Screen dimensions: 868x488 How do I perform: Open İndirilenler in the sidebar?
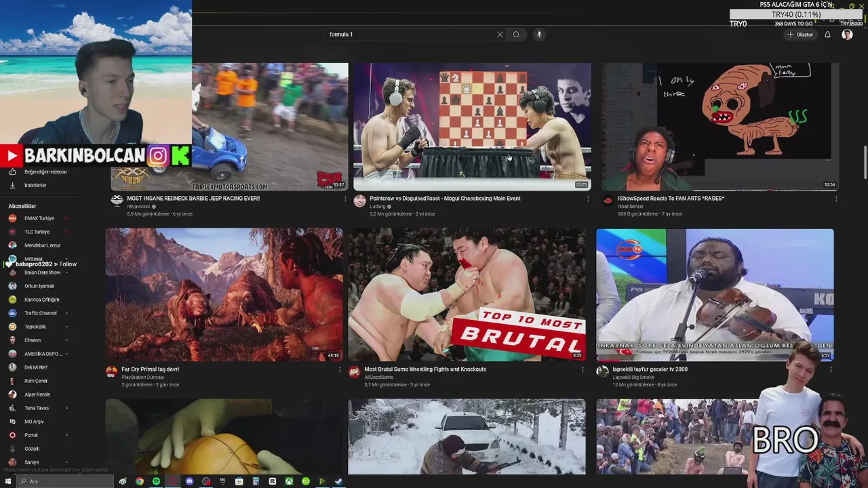[x=35, y=185]
